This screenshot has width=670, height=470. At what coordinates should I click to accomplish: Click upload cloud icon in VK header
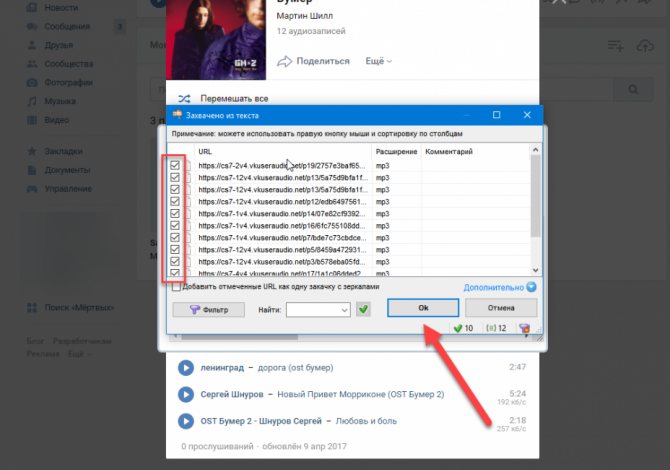pyautogui.click(x=645, y=45)
